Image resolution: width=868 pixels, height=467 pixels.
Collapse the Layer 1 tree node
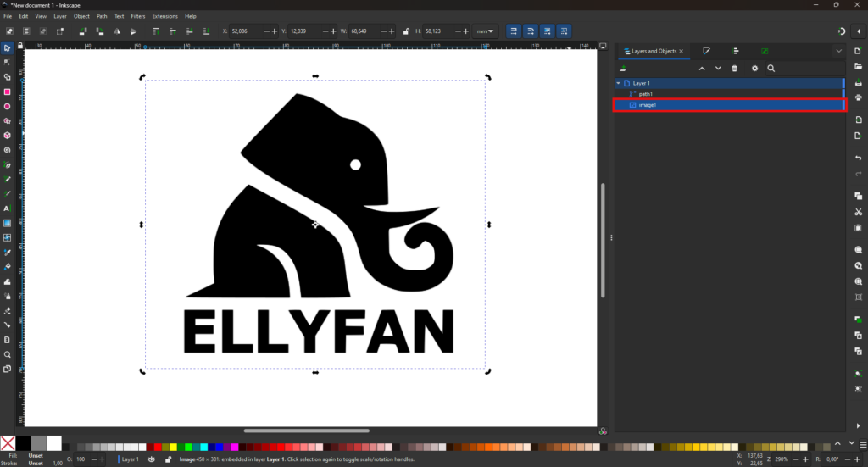pyautogui.click(x=619, y=83)
